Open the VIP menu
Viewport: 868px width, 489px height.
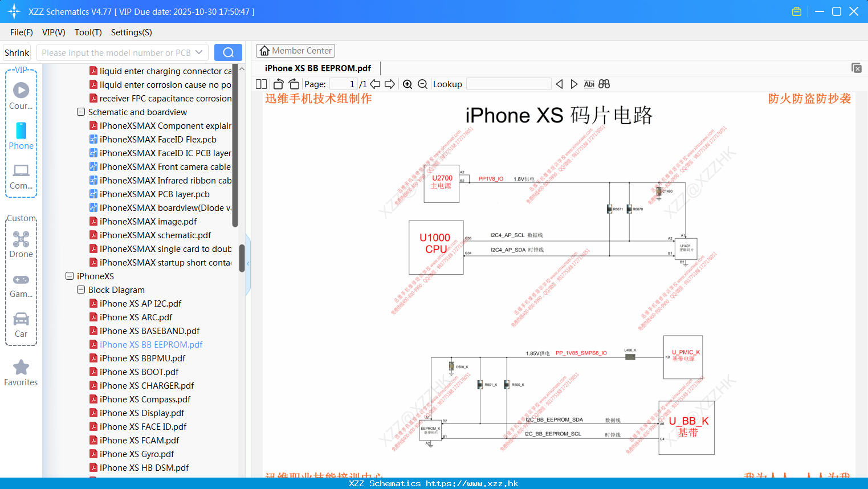[x=54, y=32]
